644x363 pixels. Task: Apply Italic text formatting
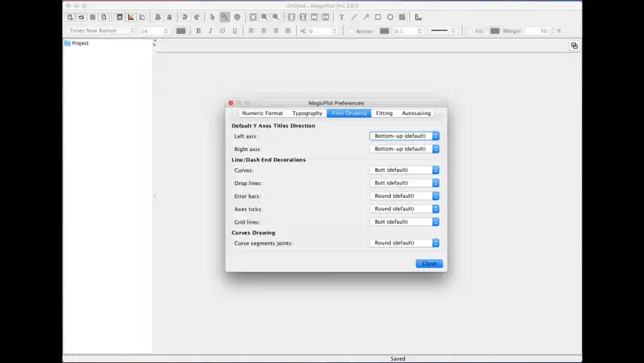(210, 31)
